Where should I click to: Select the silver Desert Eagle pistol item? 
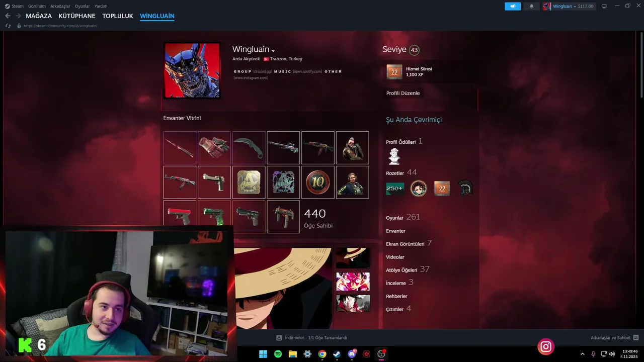(214, 183)
